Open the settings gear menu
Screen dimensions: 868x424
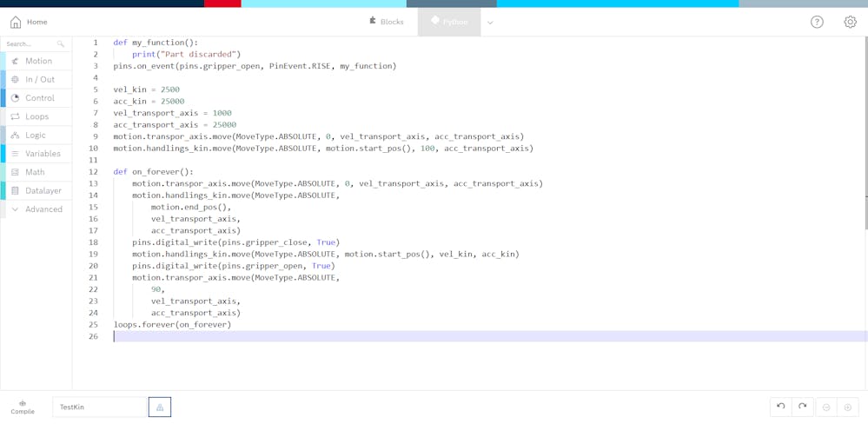click(850, 22)
